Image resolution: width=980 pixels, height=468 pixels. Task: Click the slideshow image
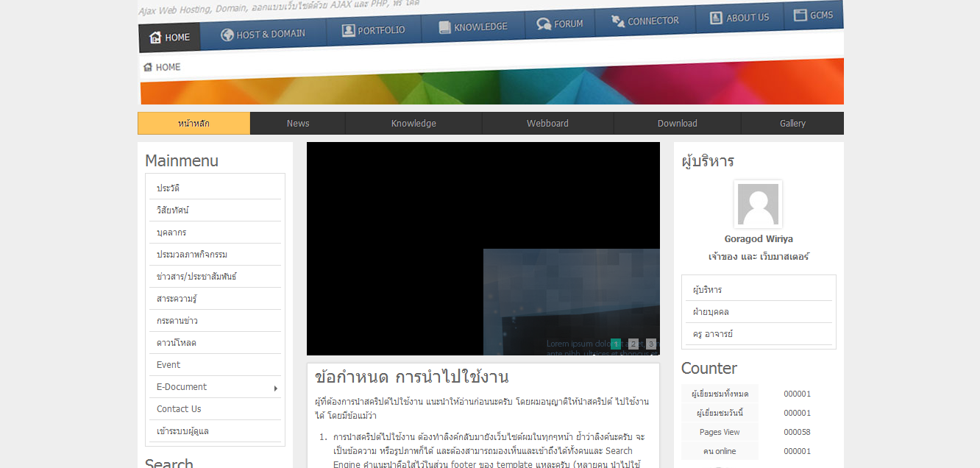pos(483,249)
